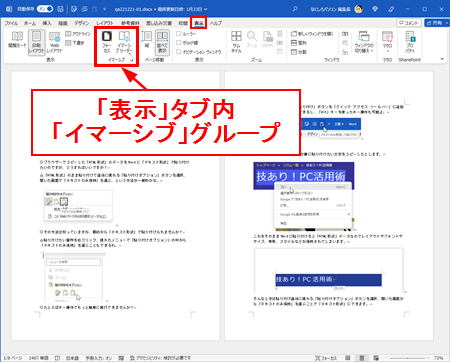450x362 pixels.
Task: Switch to Read Mode from status bar
Action: pyautogui.click(x=348, y=358)
